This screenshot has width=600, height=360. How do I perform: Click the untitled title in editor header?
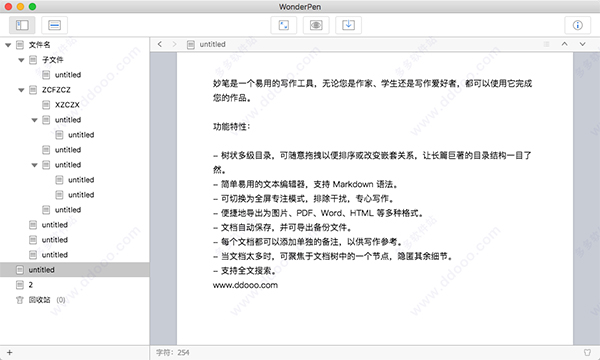[212, 44]
